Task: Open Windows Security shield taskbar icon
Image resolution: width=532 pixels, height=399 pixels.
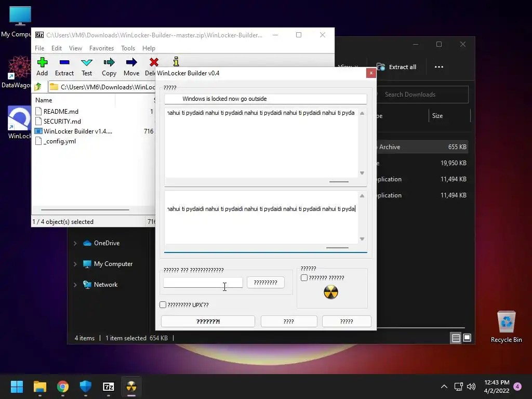Action: point(86,387)
